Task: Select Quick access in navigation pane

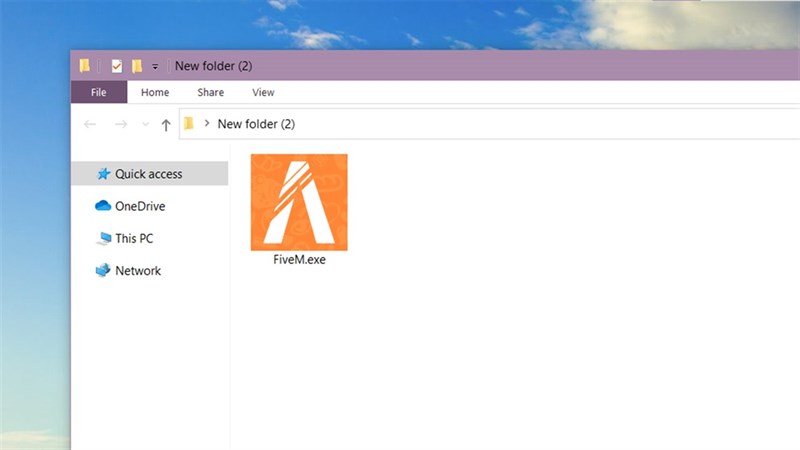Action: click(149, 173)
